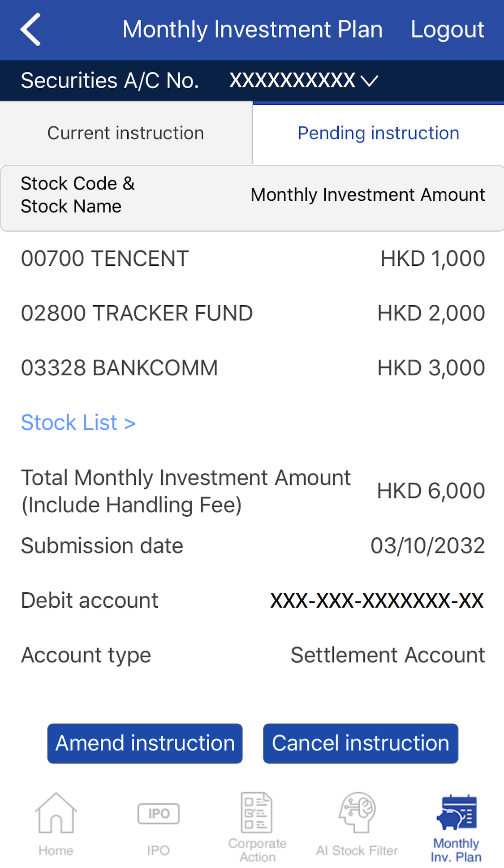Click the chevron beside the masked account number
Image resolution: width=504 pixels, height=868 pixels.
click(370, 81)
